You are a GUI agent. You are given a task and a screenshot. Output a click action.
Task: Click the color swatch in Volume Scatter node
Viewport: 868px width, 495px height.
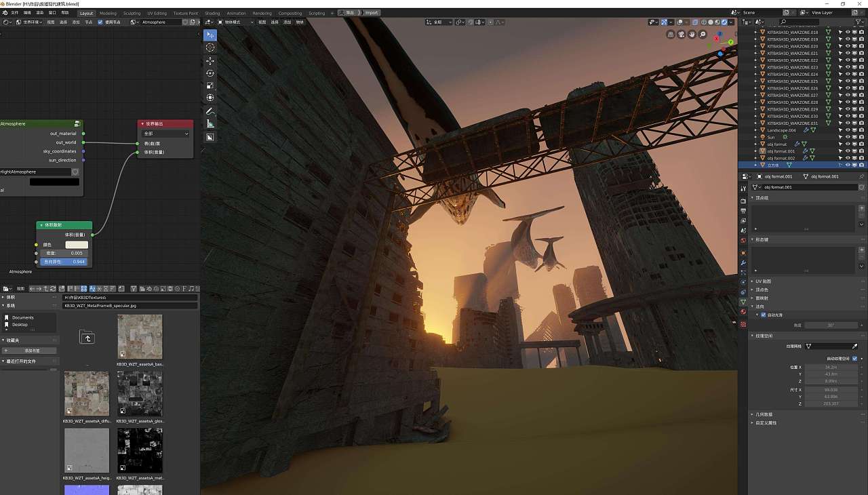(77, 245)
